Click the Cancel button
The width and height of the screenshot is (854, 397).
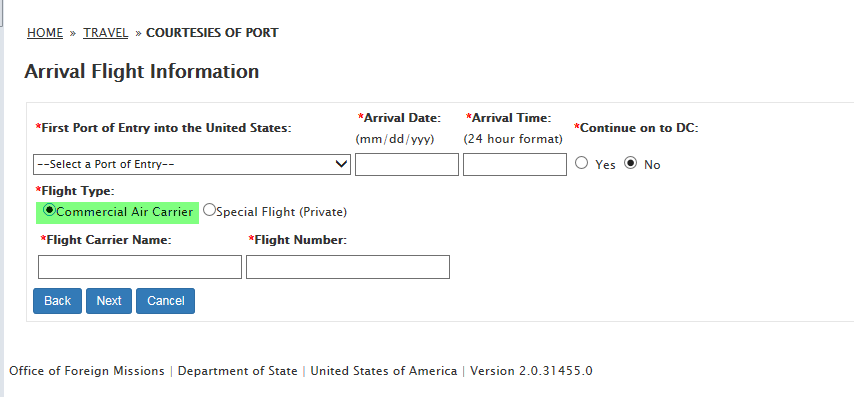tap(166, 301)
